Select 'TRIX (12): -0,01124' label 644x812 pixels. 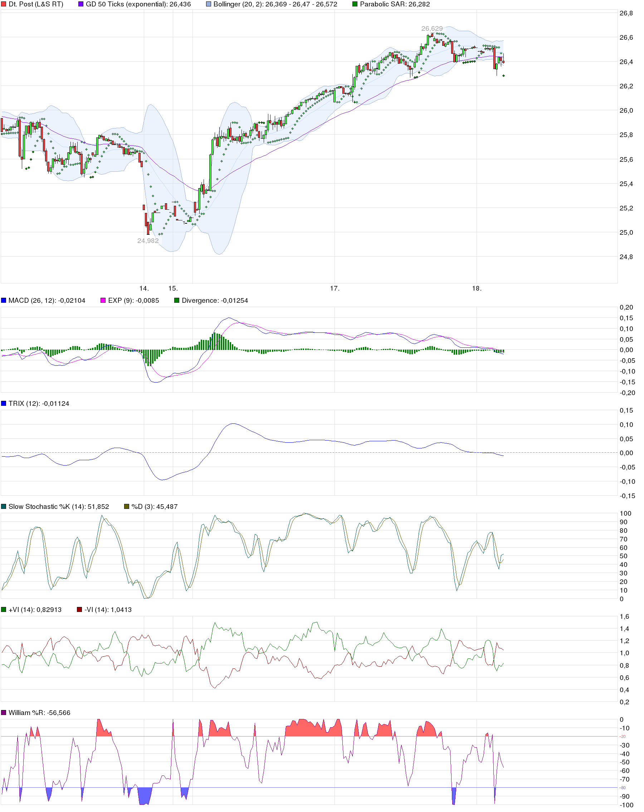click(x=39, y=403)
